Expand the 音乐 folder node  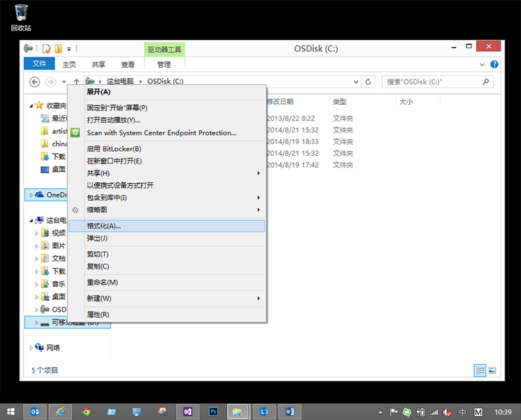tap(37, 284)
